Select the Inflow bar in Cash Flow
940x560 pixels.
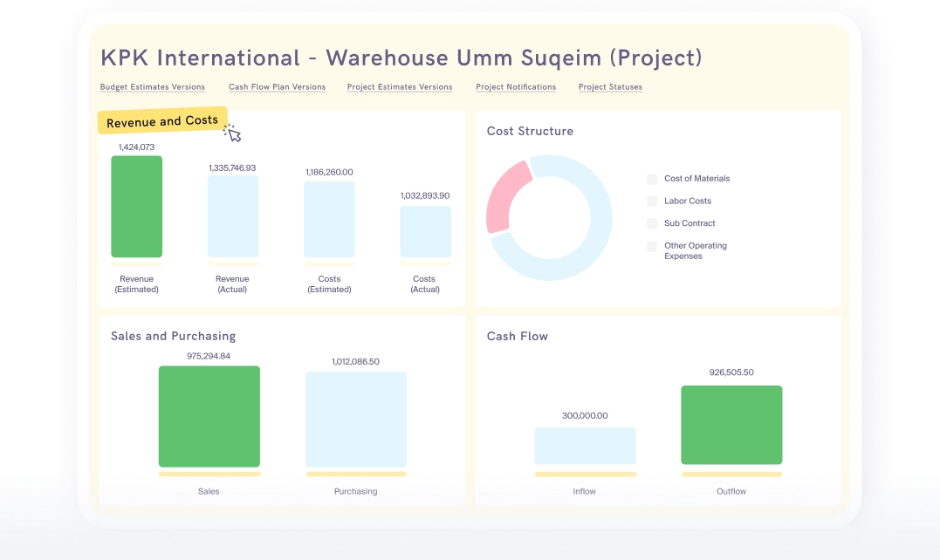[585, 446]
